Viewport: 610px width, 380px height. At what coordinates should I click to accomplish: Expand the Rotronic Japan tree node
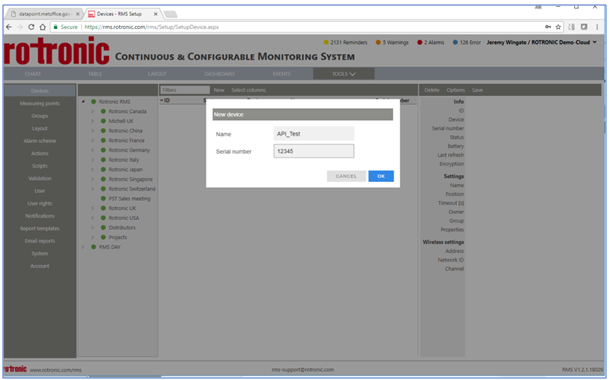coord(93,170)
